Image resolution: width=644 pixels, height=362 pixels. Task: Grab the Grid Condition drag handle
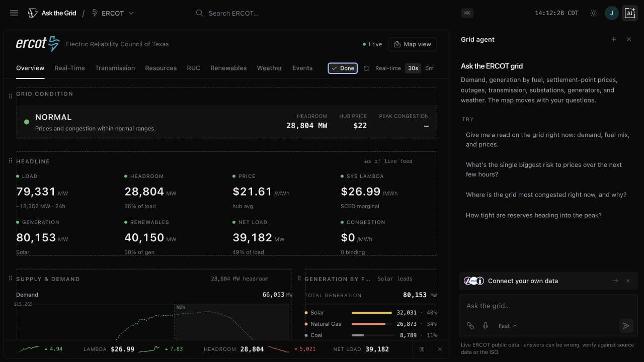point(11,96)
